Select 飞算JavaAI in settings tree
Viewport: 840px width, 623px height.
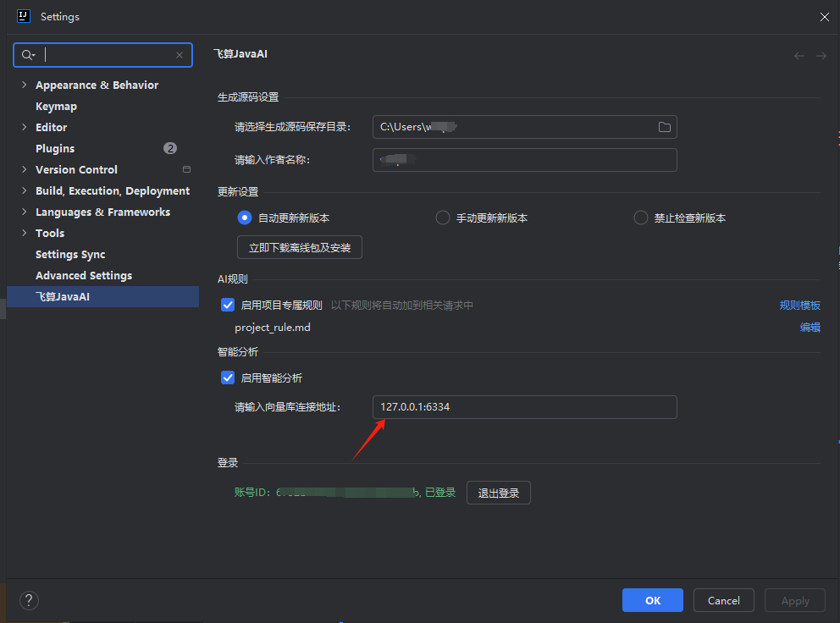click(x=102, y=297)
